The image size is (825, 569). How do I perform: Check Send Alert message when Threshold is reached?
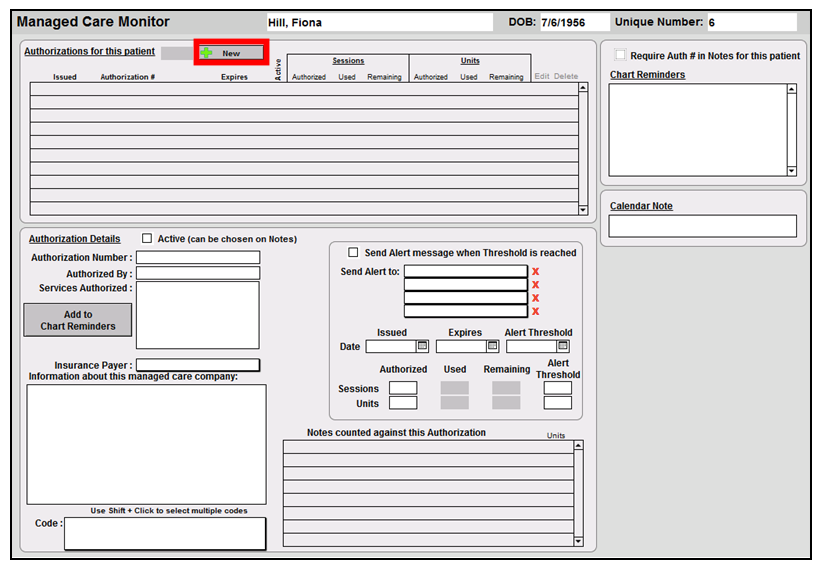click(353, 253)
